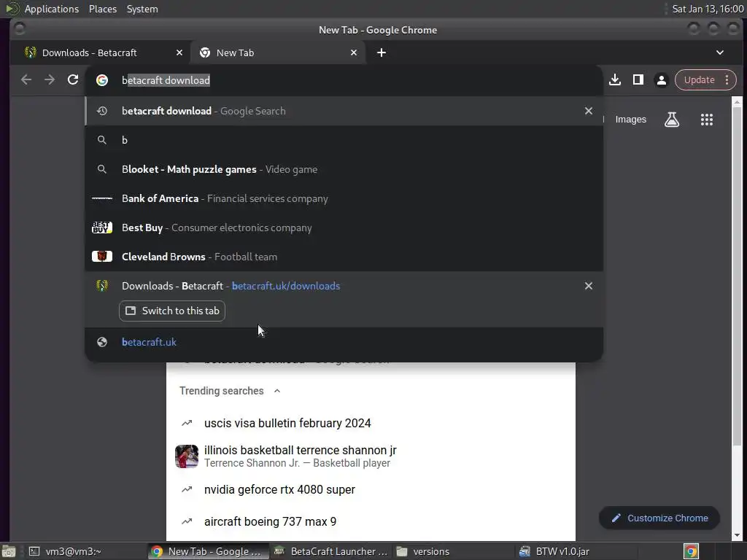Toggle the side panel icon

[638, 80]
